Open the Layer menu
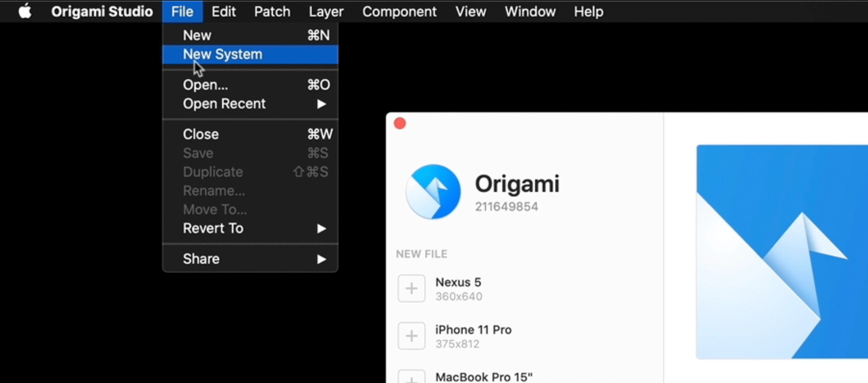Viewport: 868px width, 383px height. click(326, 12)
